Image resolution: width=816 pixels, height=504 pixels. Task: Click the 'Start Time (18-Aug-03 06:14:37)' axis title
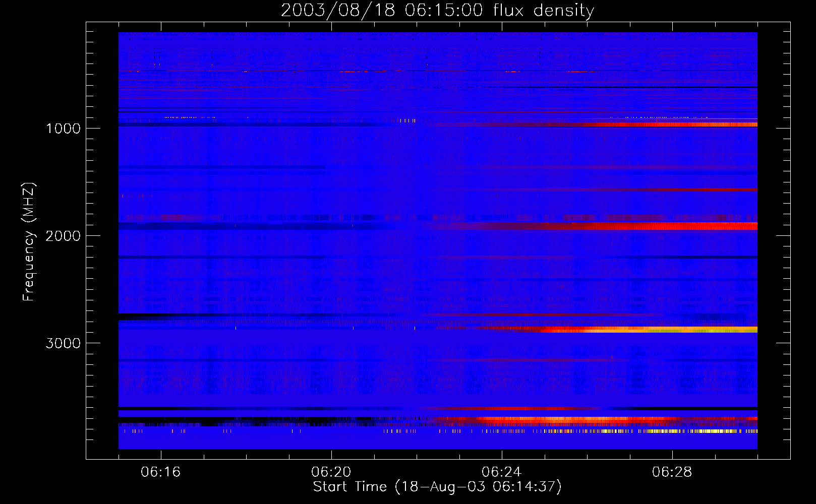[437, 487]
